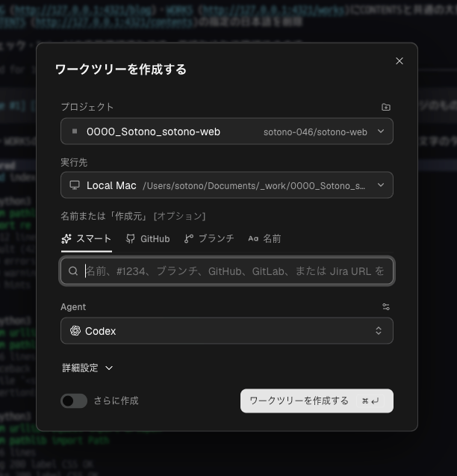Viewport: 457px width, 476px height.
Task: Click ワークツリーを作成する button
Action: (317, 401)
